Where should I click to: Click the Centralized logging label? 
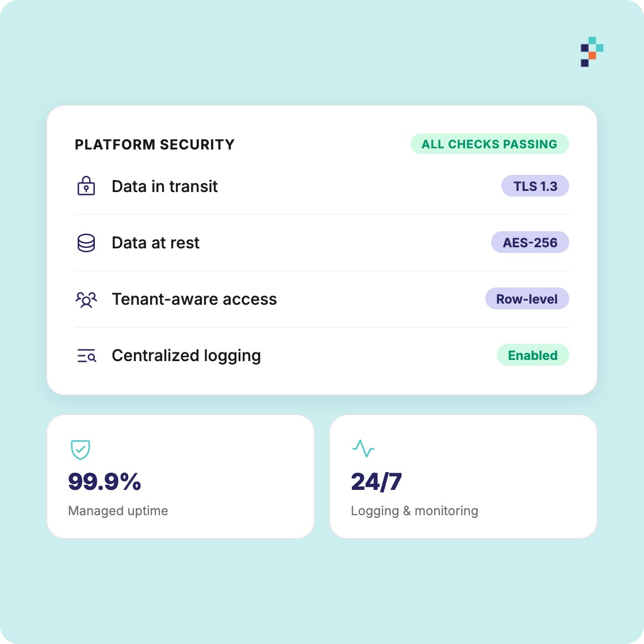186,356
